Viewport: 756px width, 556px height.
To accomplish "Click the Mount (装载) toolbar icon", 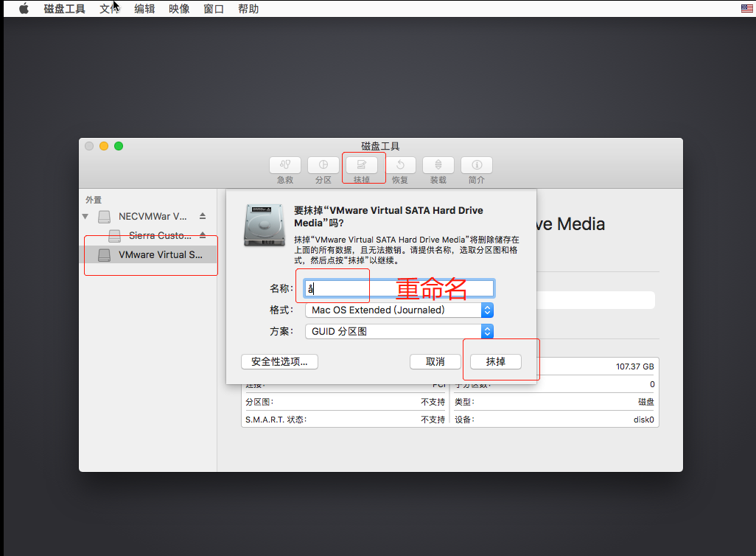I will (x=438, y=165).
